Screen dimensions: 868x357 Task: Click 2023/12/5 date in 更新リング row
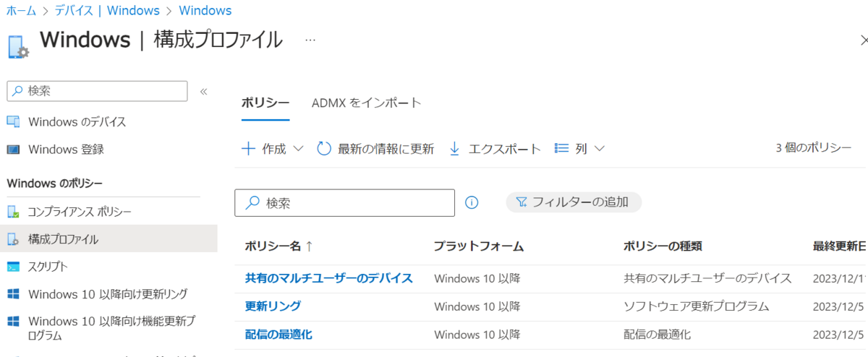pos(839,306)
